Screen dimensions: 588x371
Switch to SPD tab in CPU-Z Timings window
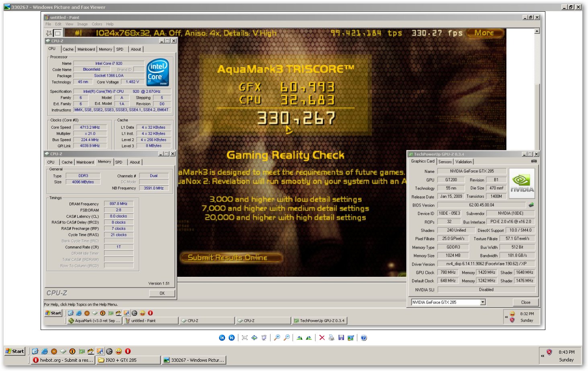click(x=119, y=162)
